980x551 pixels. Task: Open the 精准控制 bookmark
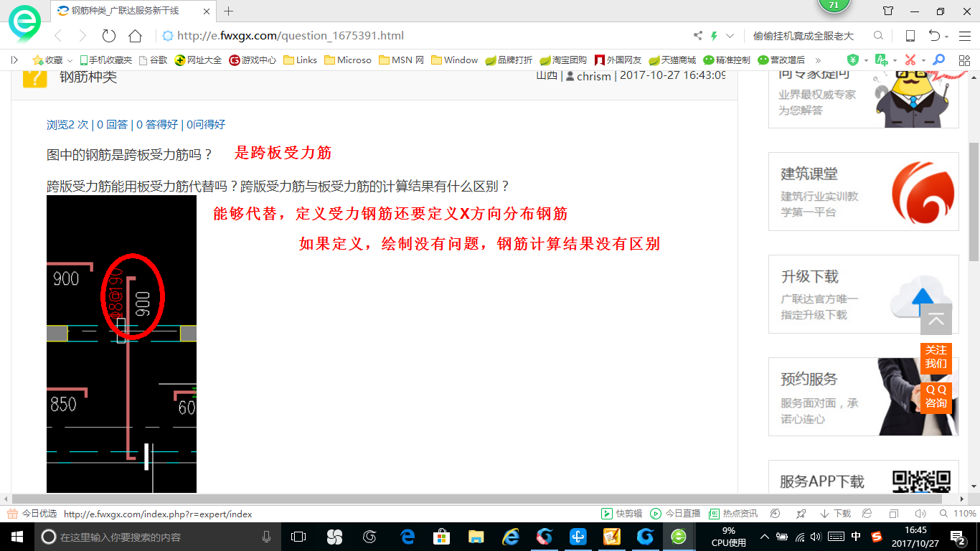coord(727,60)
